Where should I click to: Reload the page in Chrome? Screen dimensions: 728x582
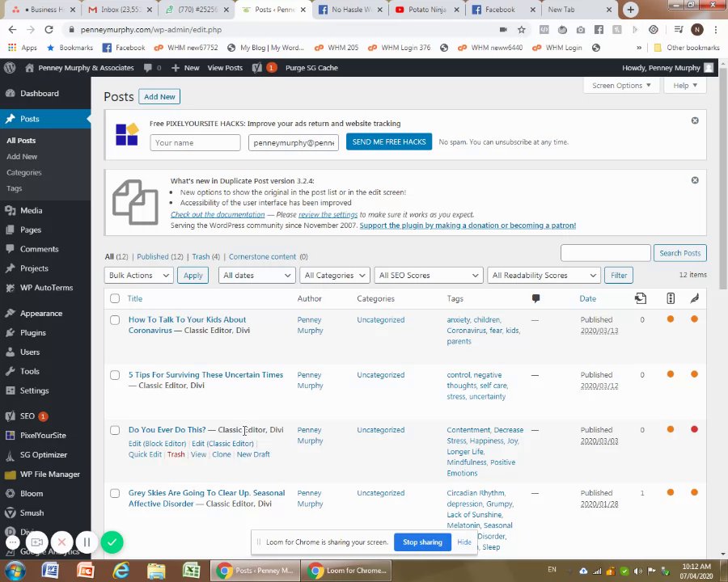point(49,30)
